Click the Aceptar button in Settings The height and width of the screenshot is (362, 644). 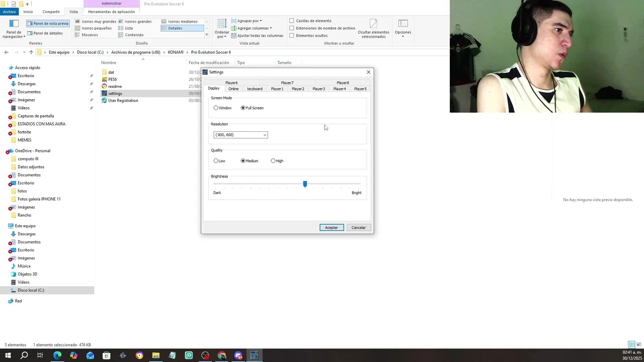[x=332, y=228]
